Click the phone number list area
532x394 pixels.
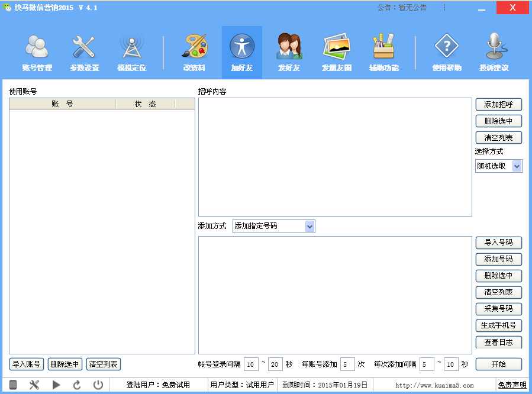tap(335, 295)
